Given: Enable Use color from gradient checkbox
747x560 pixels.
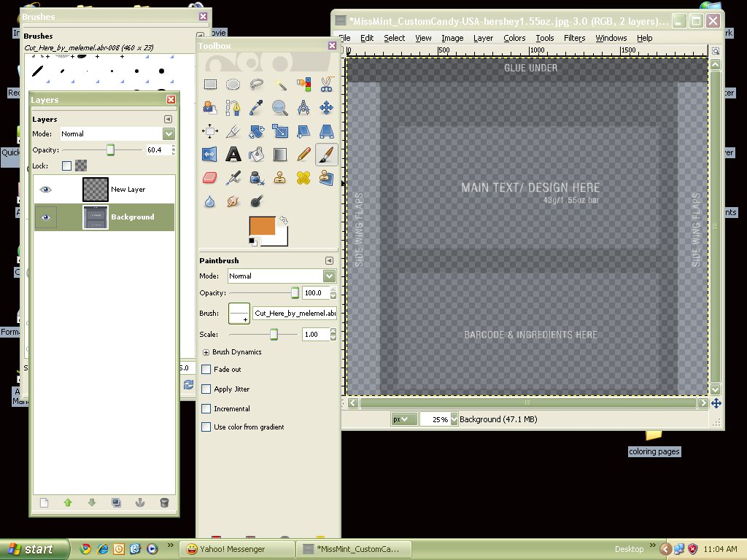Looking at the screenshot, I should click(206, 427).
